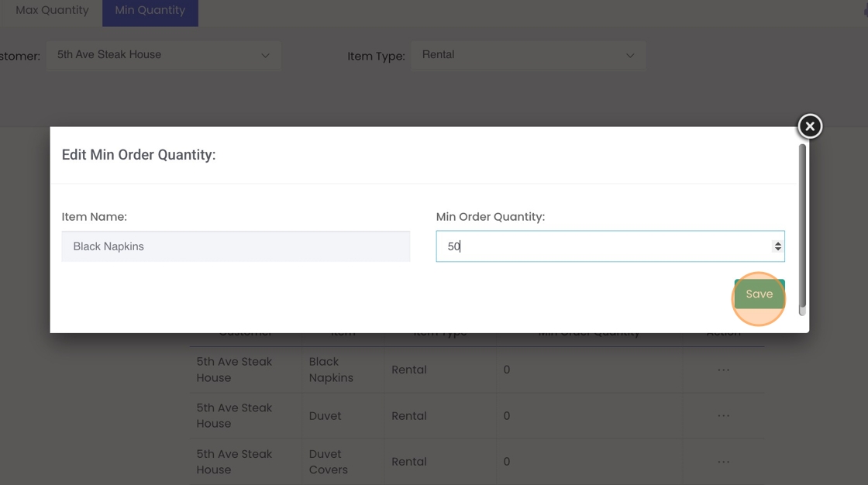Viewport: 868px width, 485px height.
Task: Click the Duvet Covers item cell
Action: [329, 462]
